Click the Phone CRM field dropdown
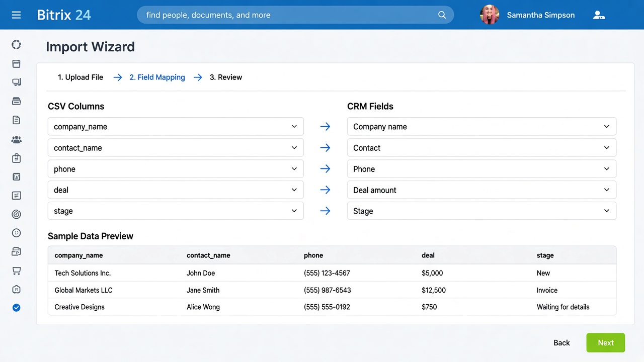 click(481, 169)
